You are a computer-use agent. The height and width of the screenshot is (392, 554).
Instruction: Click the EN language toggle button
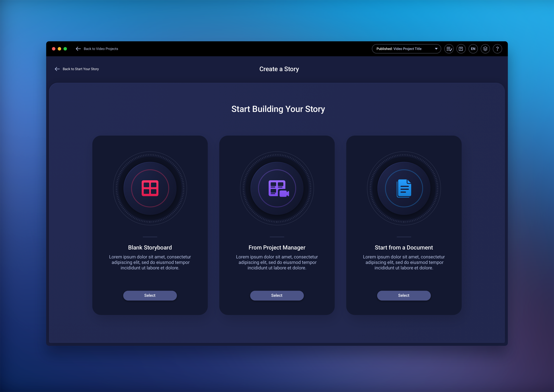point(473,49)
